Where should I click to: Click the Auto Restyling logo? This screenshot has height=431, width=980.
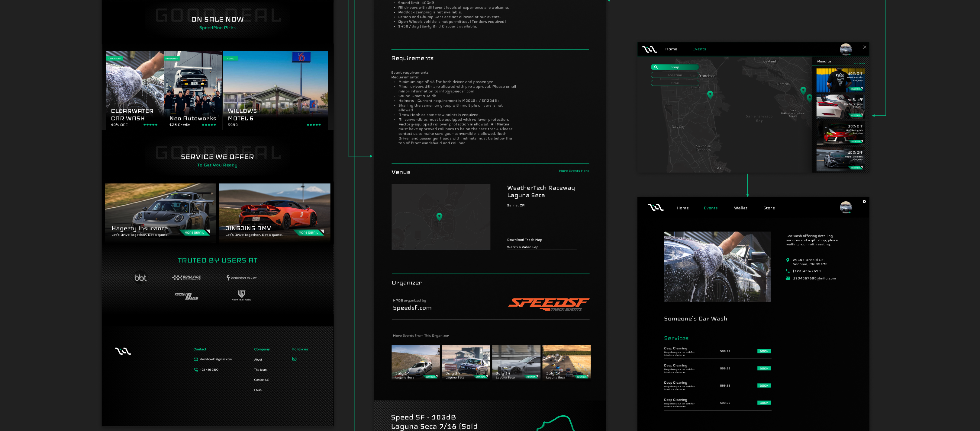[242, 295]
